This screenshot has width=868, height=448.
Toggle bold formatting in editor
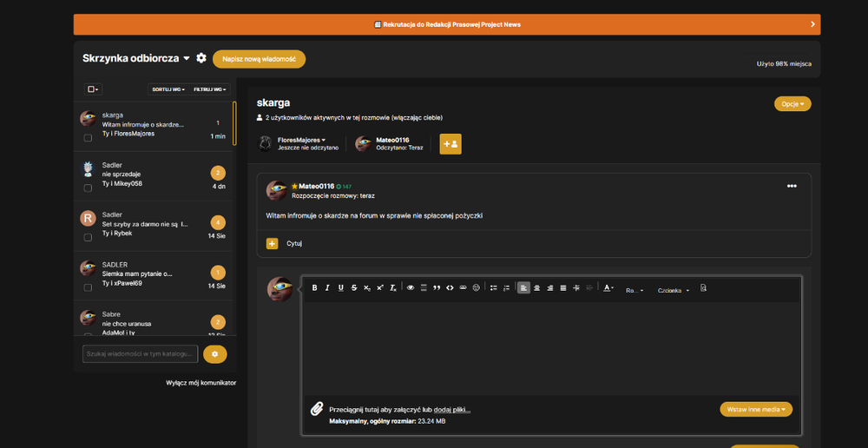tap(314, 288)
